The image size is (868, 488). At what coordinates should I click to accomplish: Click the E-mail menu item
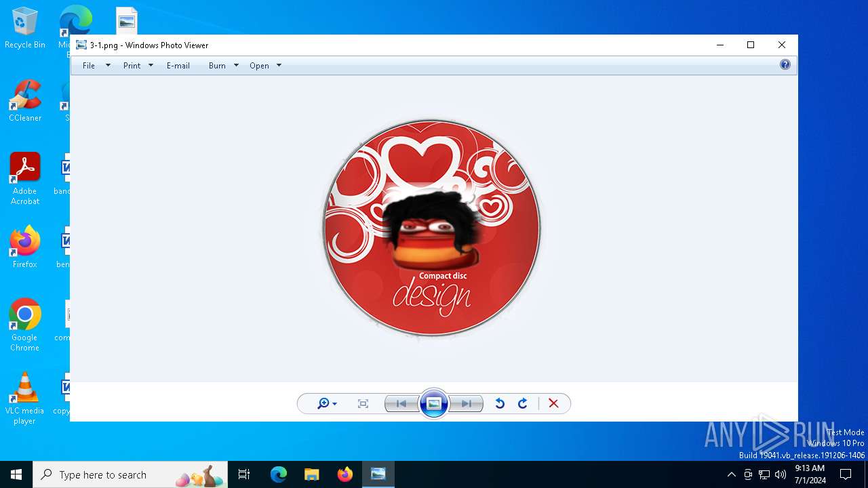(x=178, y=66)
